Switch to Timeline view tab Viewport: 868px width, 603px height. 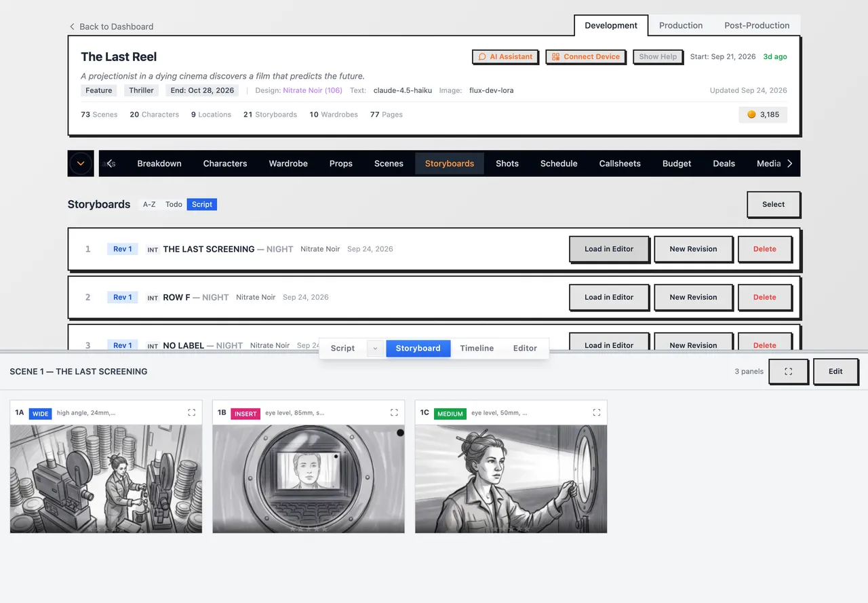(x=477, y=348)
